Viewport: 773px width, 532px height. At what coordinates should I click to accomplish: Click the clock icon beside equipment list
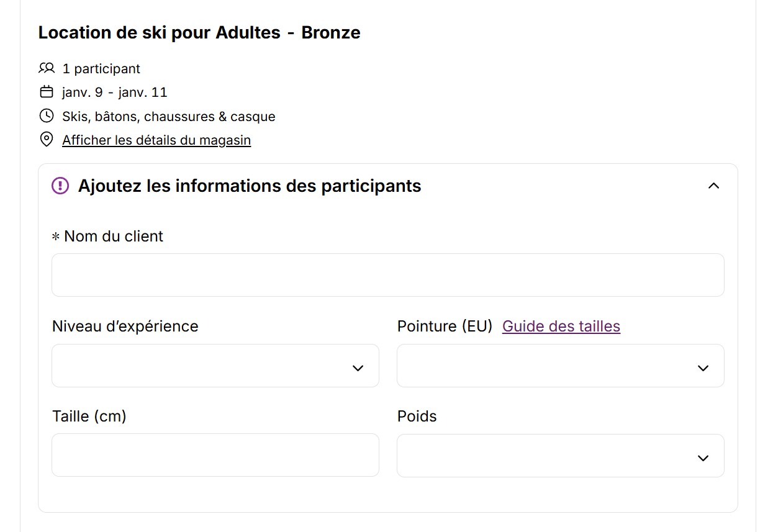pyautogui.click(x=47, y=116)
